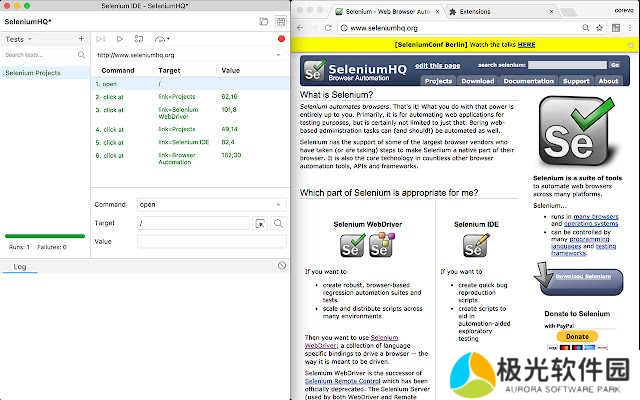Add a new test with the plus icon
Image resolution: width=640 pixels, height=400 pixels.
click(x=81, y=39)
